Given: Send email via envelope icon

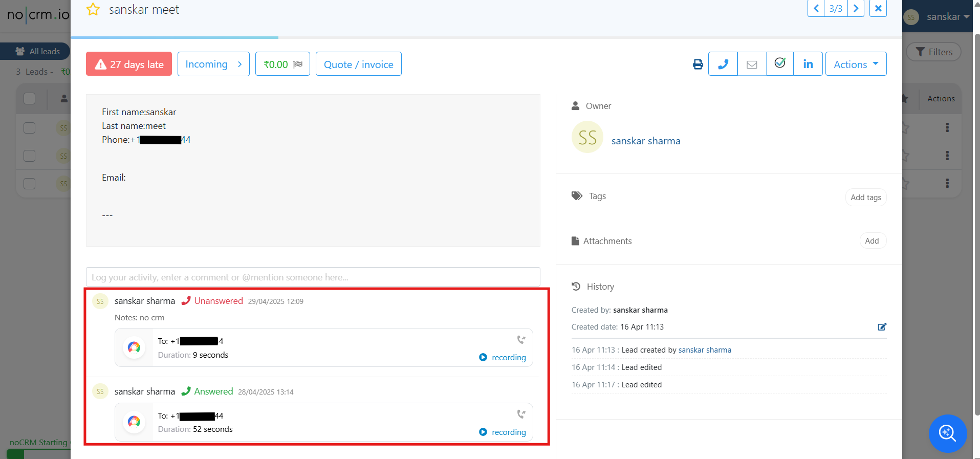Looking at the screenshot, I should [x=752, y=64].
